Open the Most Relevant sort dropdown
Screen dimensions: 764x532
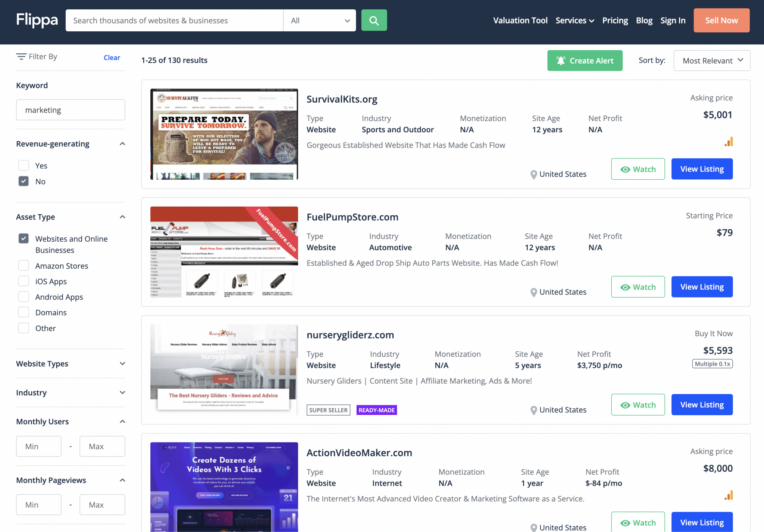tap(712, 60)
